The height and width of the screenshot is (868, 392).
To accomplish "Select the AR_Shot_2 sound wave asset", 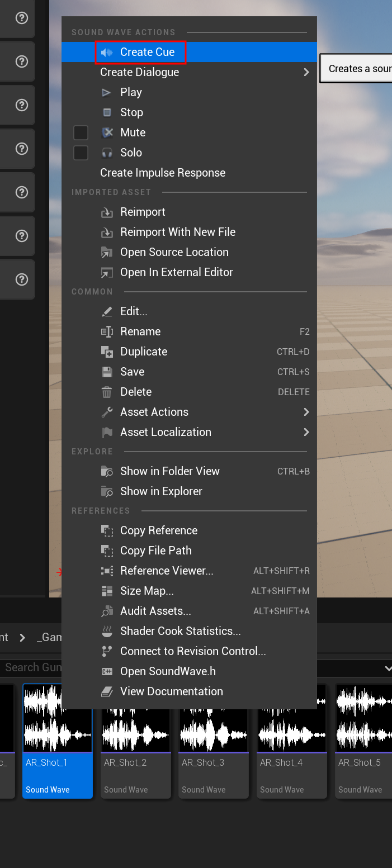I will coord(136,753).
